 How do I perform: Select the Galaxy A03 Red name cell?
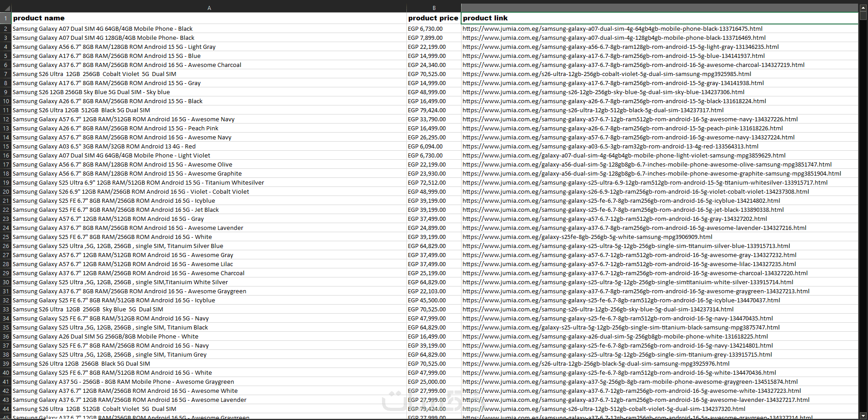(x=209, y=146)
